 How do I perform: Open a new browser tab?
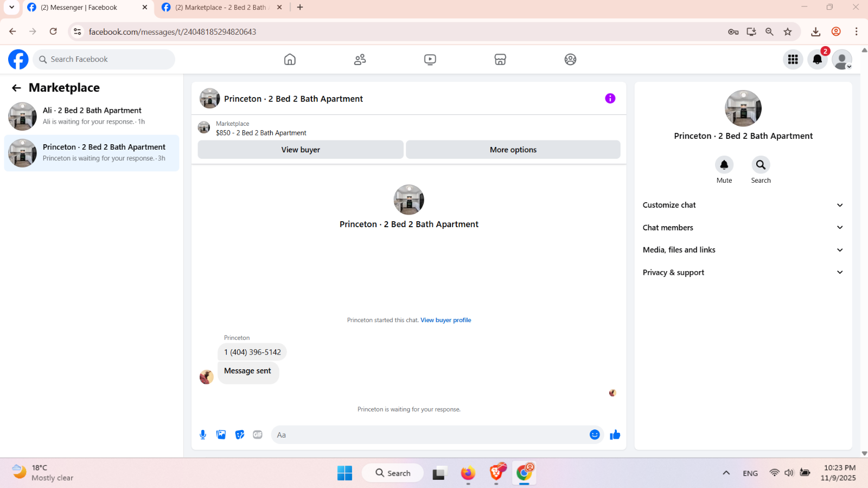tap(300, 7)
